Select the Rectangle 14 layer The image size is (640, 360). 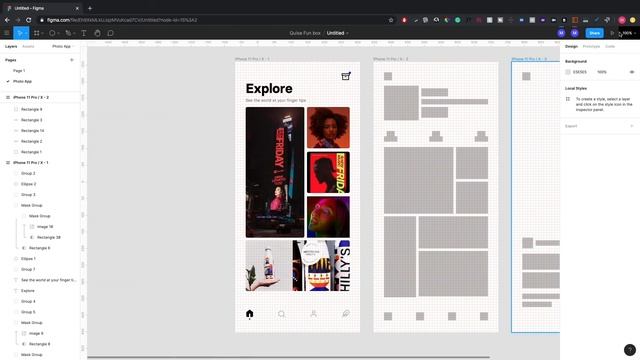(32, 131)
